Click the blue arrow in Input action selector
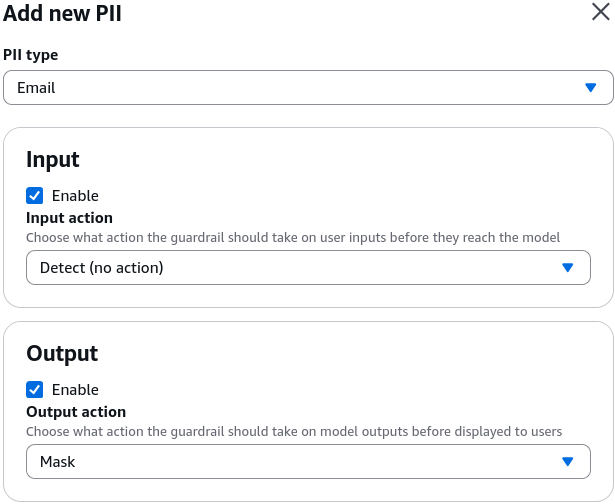 pyautogui.click(x=568, y=267)
